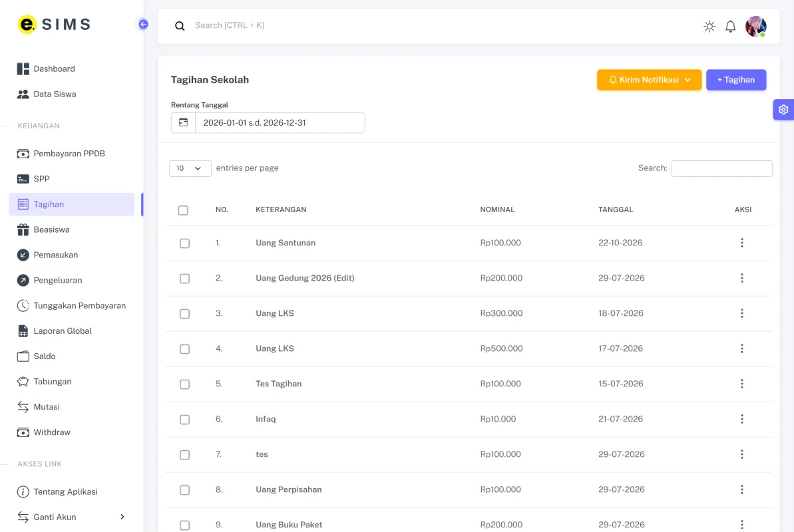Open the actions menu for Uang Gedung 2026 (Edit)

coord(742,278)
